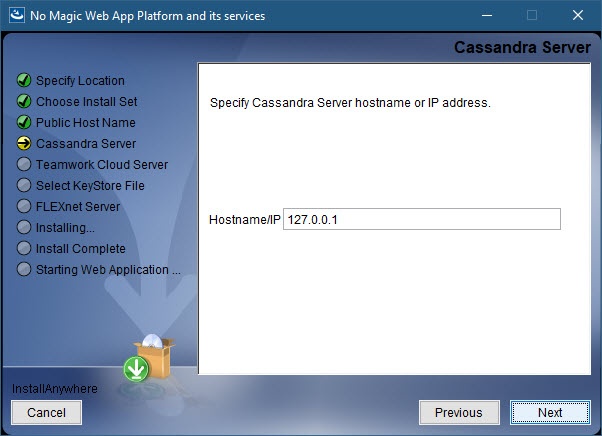Click green checkmark beside Specify Location
The width and height of the screenshot is (602, 436).
(x=24, y=80)
